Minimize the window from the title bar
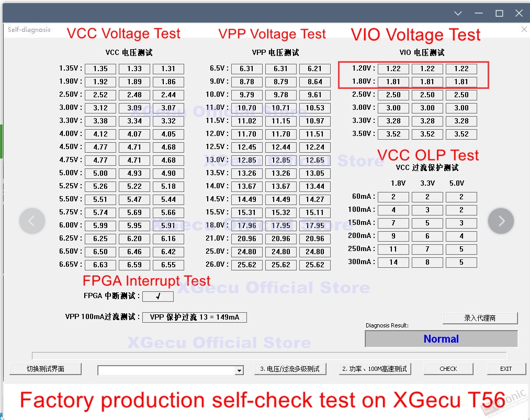 (479, 14)
